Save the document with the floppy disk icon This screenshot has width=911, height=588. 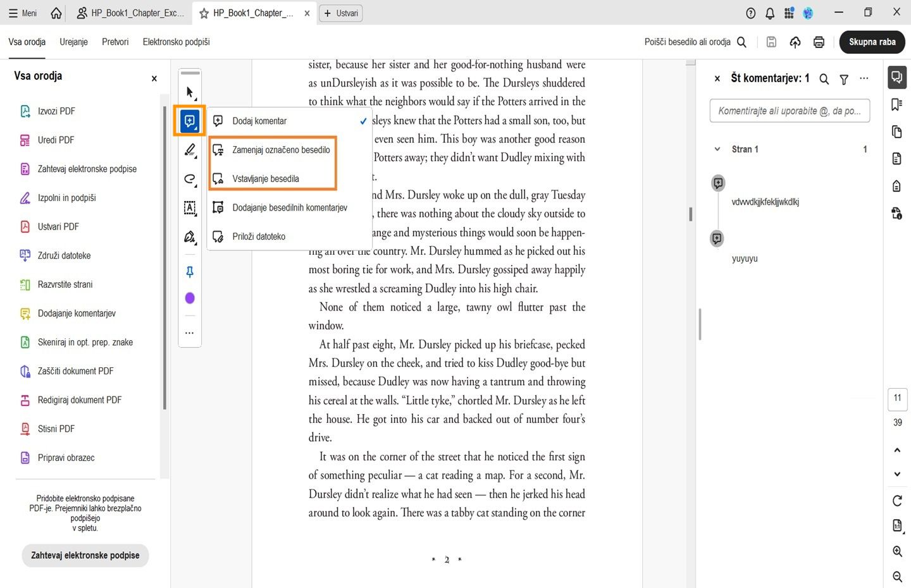[771, 42]
